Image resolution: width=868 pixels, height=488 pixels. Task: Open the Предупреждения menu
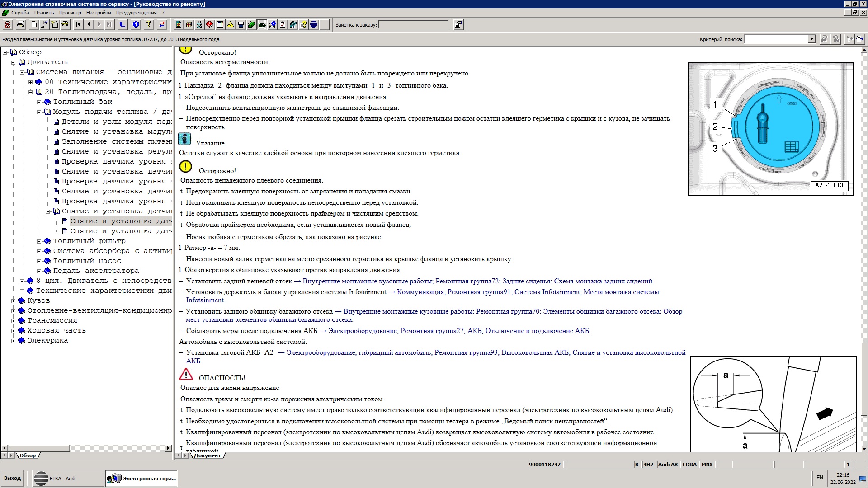(x=136, y=13)
